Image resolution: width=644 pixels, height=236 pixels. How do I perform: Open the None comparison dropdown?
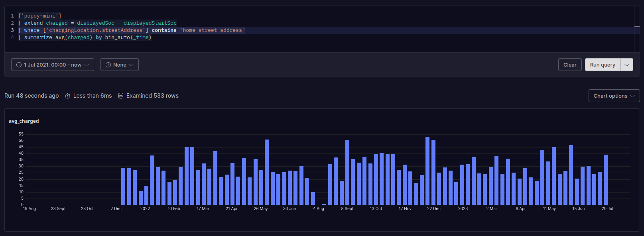click(120, 65)
